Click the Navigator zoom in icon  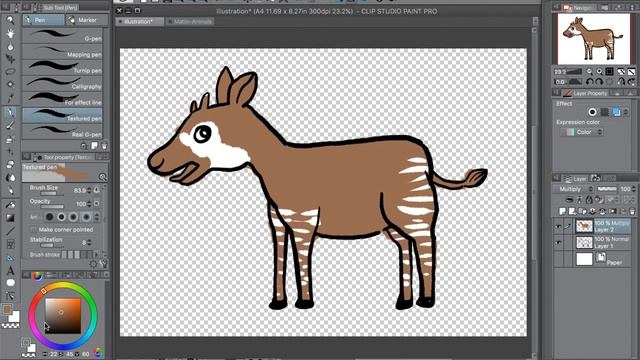[599, 71]
